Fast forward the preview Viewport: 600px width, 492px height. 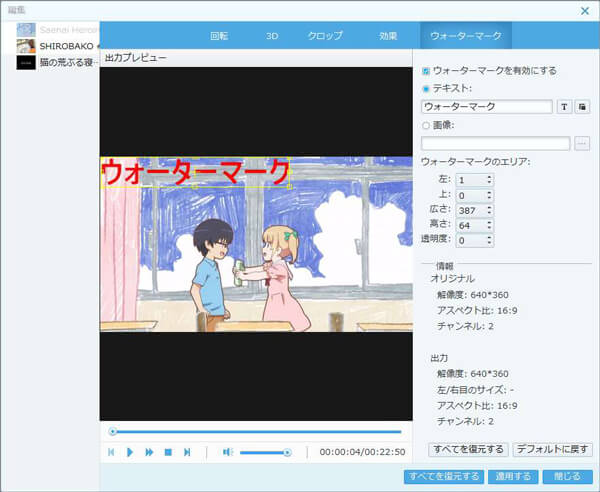pos(149,452)
